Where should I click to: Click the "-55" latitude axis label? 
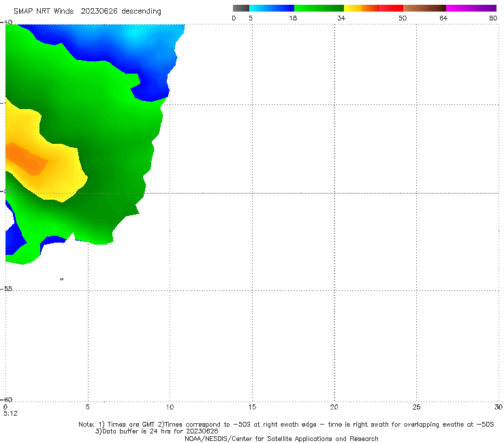click(x=6, y=288)
